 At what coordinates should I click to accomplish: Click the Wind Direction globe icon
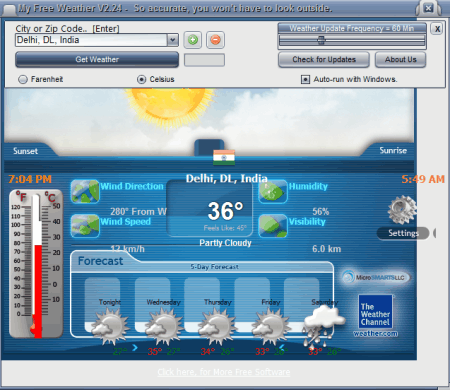coord(85,191)
